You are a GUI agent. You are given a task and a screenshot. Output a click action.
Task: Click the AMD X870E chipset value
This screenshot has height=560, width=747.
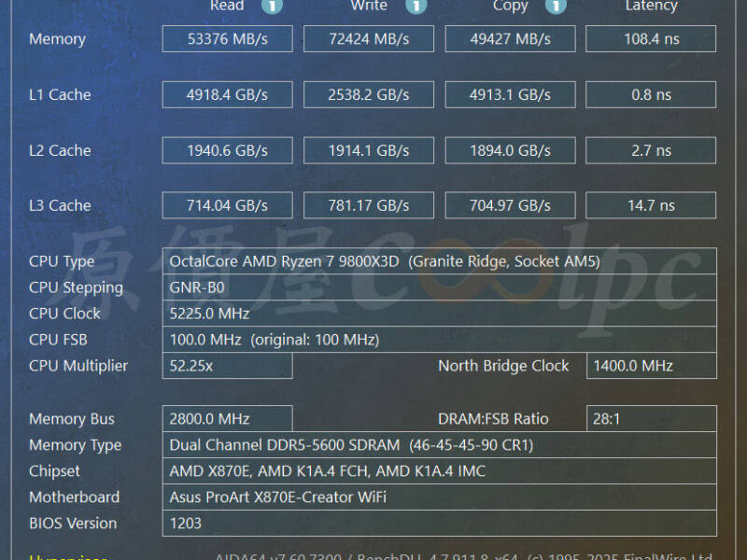[439, 471]
